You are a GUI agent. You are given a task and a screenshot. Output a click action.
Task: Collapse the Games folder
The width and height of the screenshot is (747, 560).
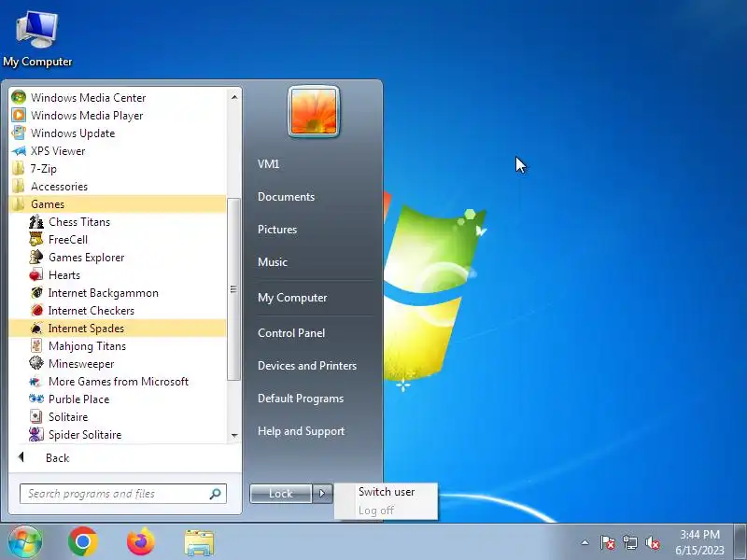[118, 203]
